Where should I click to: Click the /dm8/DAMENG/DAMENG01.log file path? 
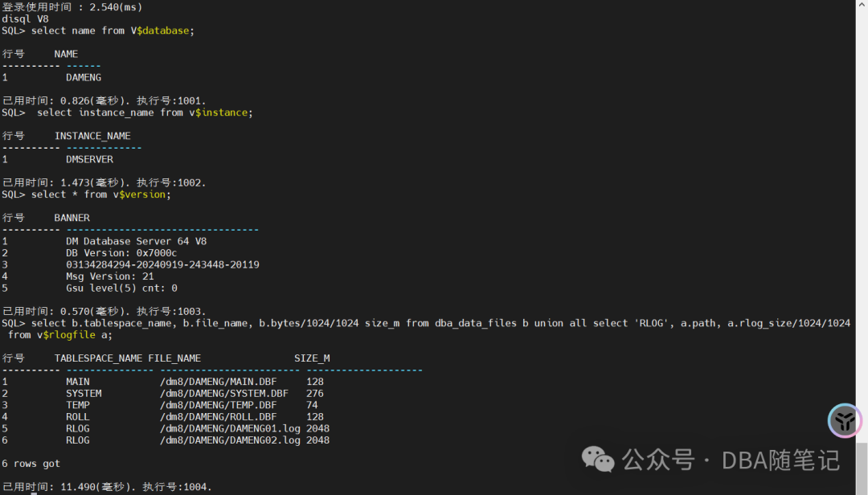[x=230, y=428]
